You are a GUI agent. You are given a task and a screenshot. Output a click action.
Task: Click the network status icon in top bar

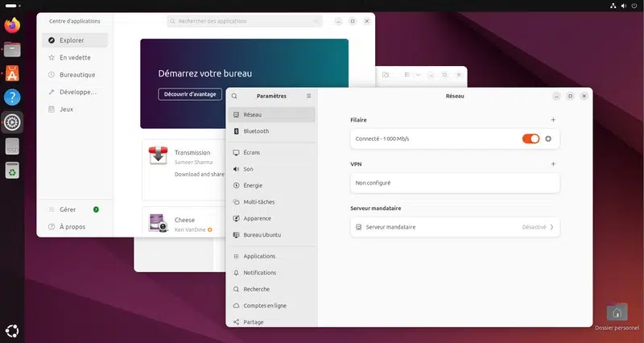613,6
